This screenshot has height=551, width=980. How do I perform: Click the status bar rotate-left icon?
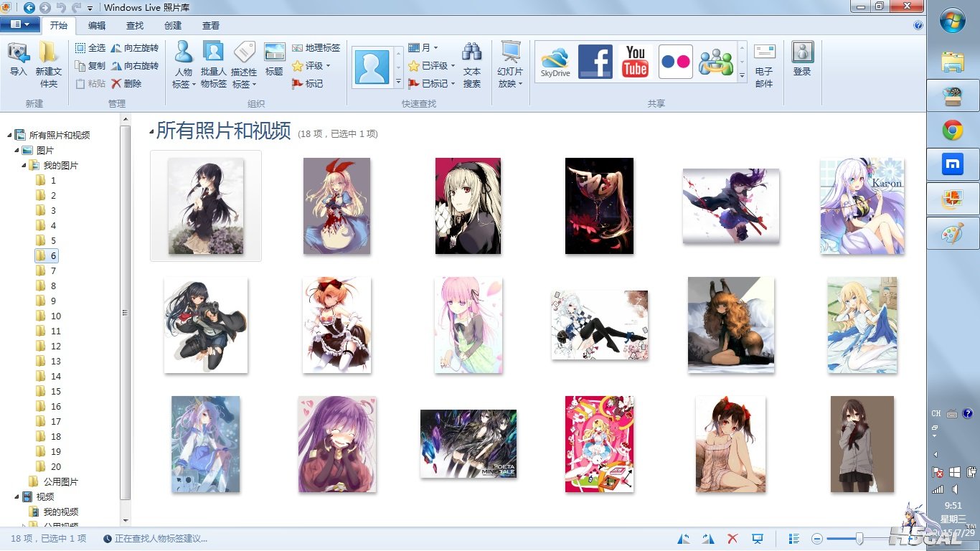(684, 538)
